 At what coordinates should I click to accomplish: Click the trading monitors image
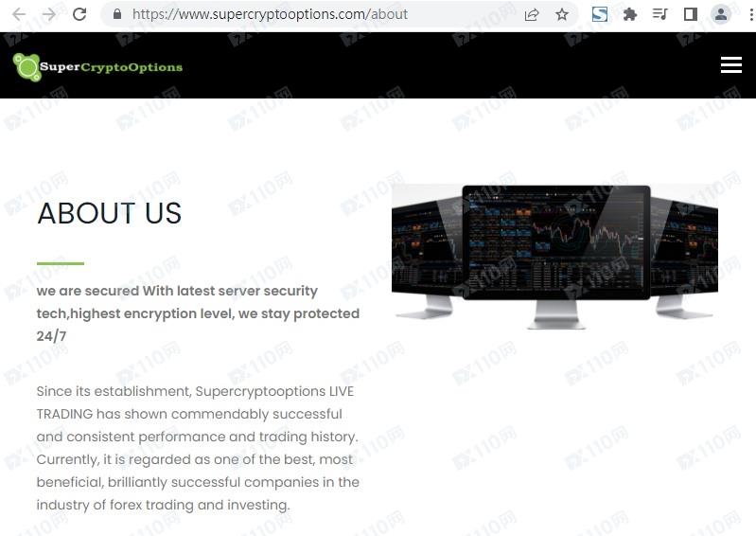[x=554, y=257]
